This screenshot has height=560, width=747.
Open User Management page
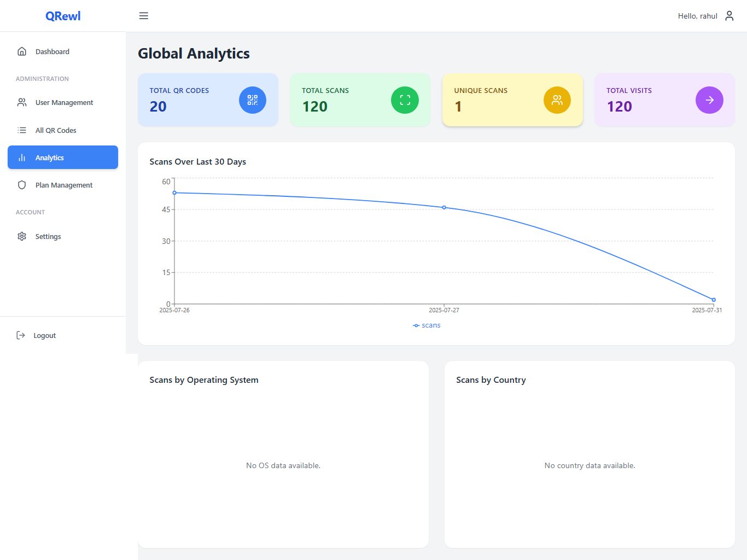pos(63,102)
